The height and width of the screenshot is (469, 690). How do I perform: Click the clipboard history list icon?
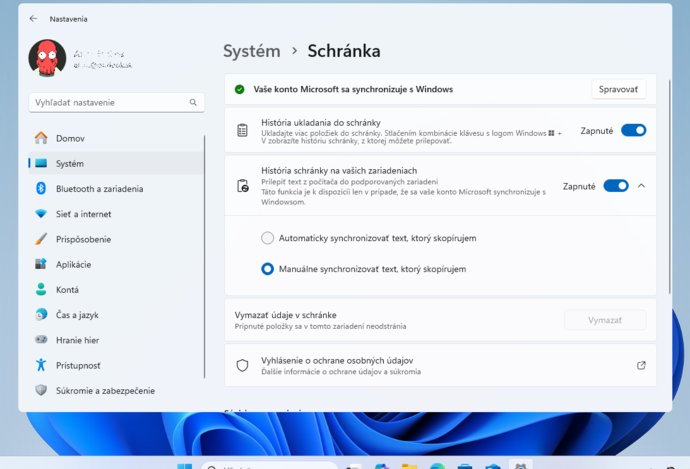click(x=242, y=130)
